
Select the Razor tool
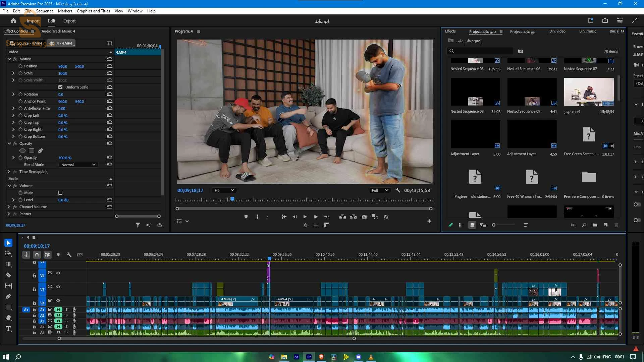pyautogui.click(x=8, y=275)
